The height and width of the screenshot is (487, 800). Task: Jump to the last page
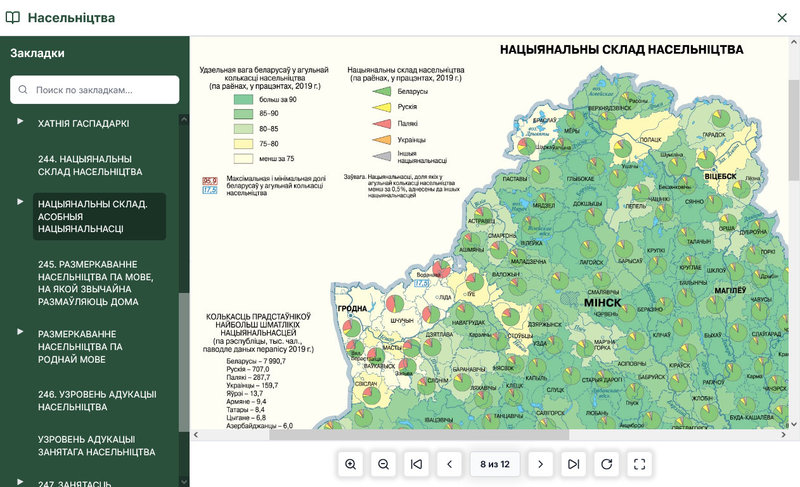coord(573,464)
